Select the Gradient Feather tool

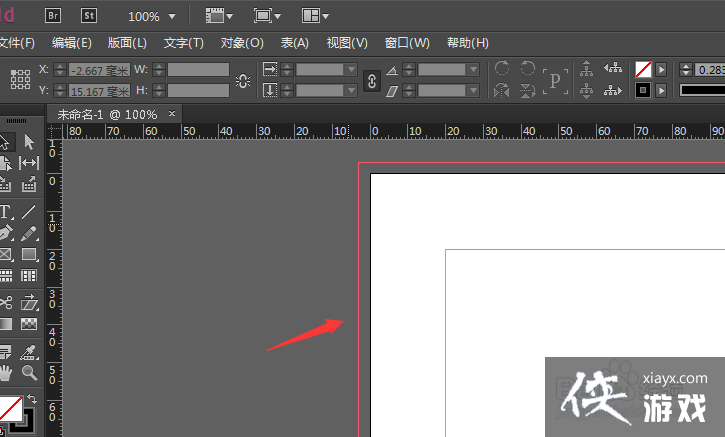pyautogui.click(x=29, y=324)
